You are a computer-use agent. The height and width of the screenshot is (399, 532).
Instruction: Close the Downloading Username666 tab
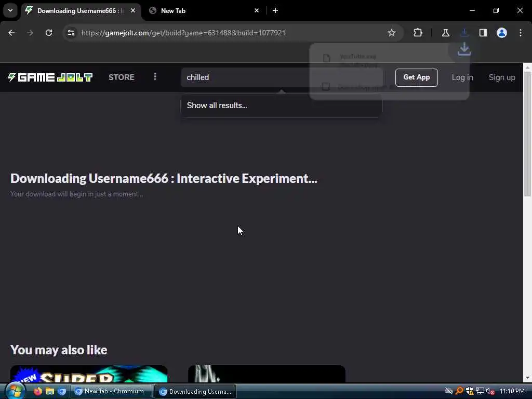click(133, 10)
